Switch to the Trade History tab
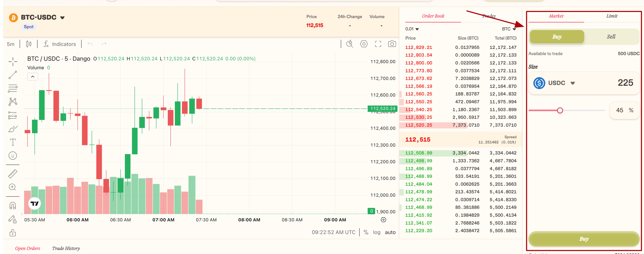Screen dimensions: 644x254 [66, 248]
